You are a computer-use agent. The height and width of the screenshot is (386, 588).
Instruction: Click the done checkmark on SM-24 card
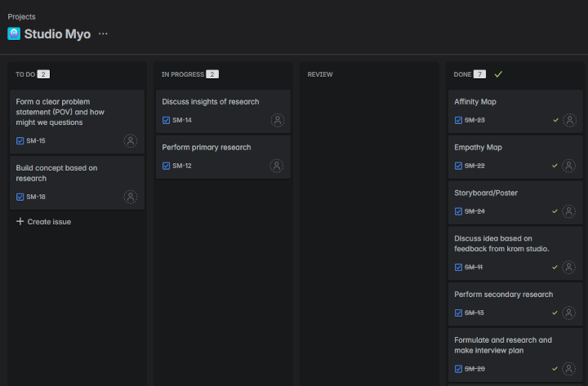point(555,211)
